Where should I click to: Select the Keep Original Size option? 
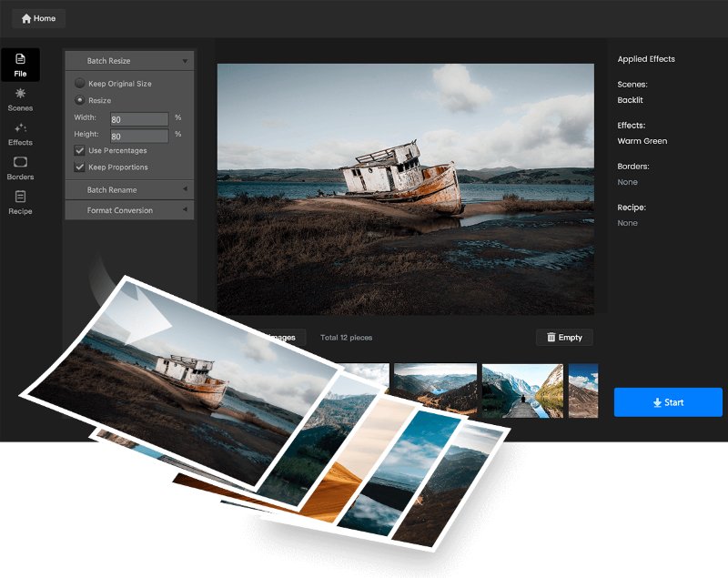tap(80, 84)
